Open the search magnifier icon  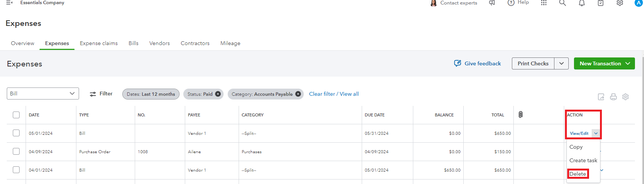pos(562,3)
